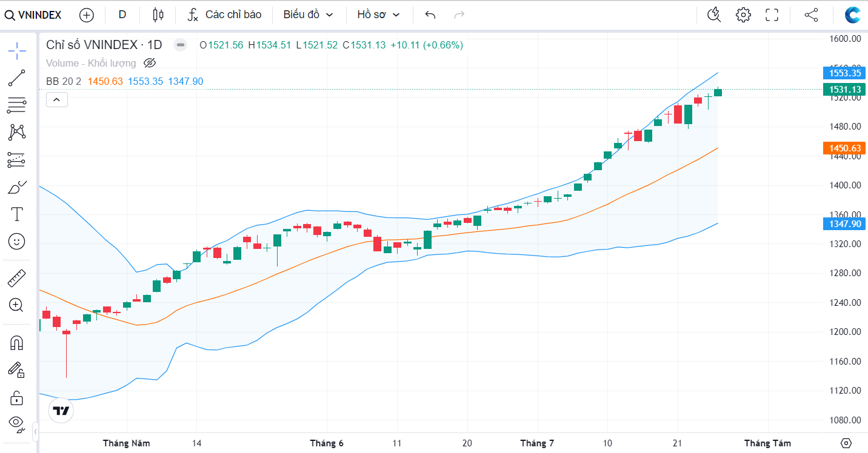Image resolution: width=868 pixels, height=453 pixels.
Task: Click the Volume - Khối lượng label
Action: pyautogui.click(x=91, y=63)
